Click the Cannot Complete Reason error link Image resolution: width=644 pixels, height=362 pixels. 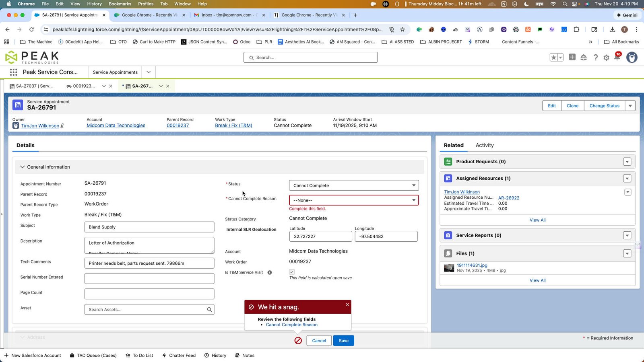click(x=291, y=325)
